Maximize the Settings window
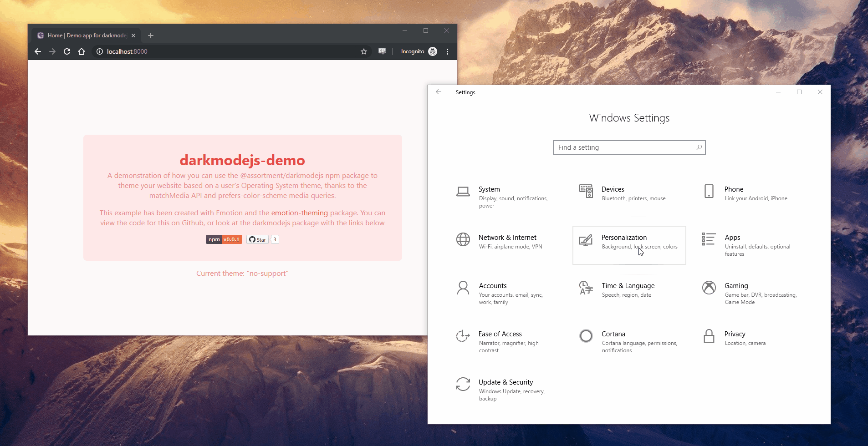This screenshot has width=868, height=446. coord(799,92)
